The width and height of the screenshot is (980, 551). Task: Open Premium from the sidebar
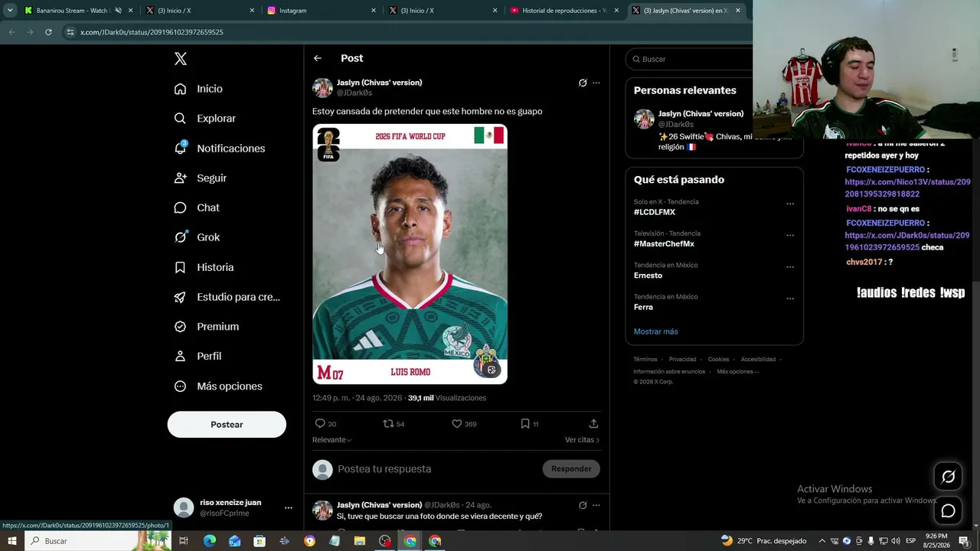(x=206, y=327)
